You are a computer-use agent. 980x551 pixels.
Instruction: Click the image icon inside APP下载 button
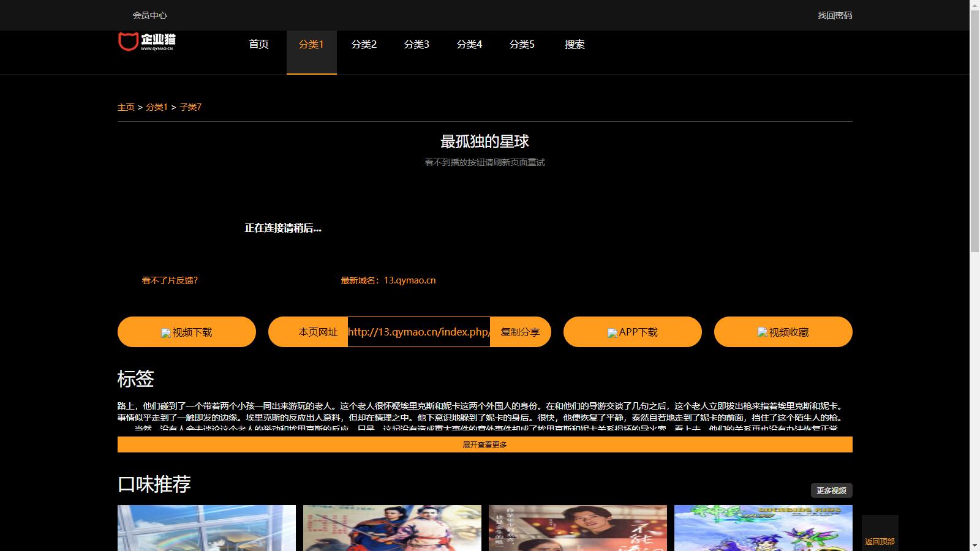pyautogui.click(x=612, y=332)
